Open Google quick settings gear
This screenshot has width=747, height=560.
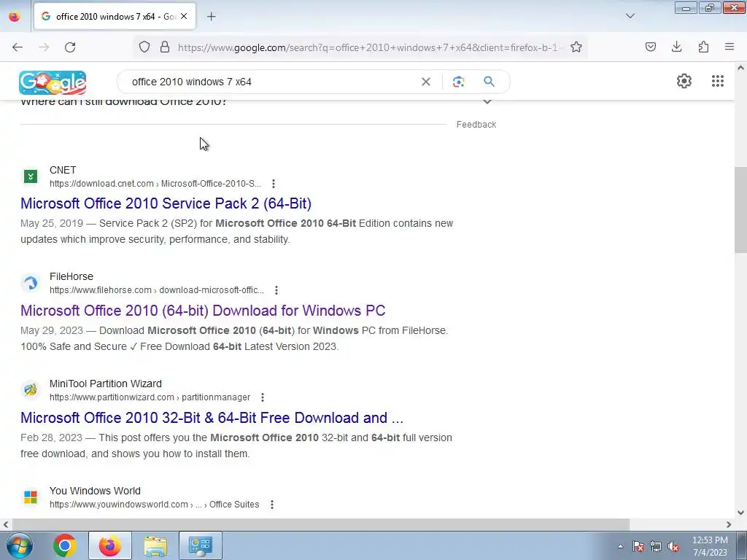684,81
